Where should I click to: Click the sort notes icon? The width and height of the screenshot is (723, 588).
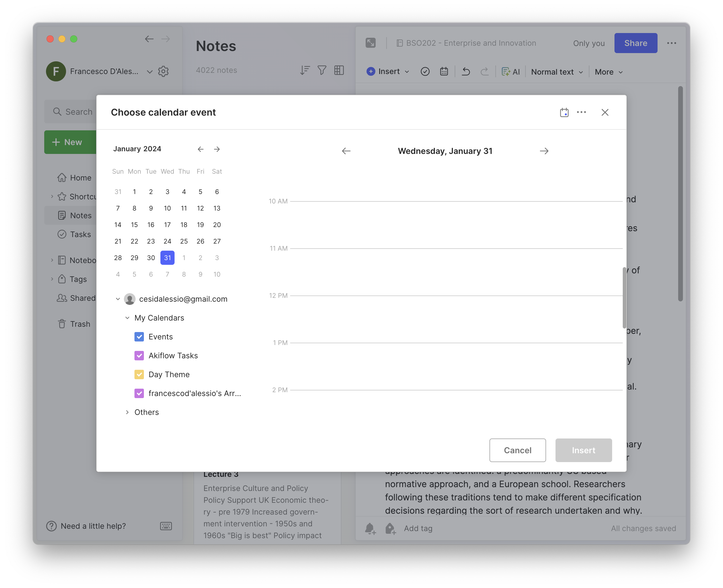pos(305,70)
